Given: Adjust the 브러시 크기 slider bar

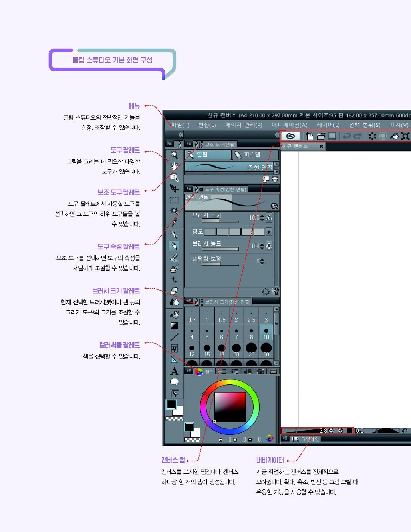Looking at the screenshot, I should click(220, 221).
